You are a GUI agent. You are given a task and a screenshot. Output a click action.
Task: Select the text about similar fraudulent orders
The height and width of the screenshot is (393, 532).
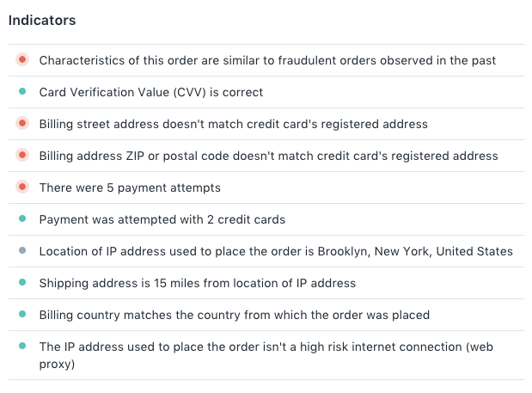tap(267, 60)
